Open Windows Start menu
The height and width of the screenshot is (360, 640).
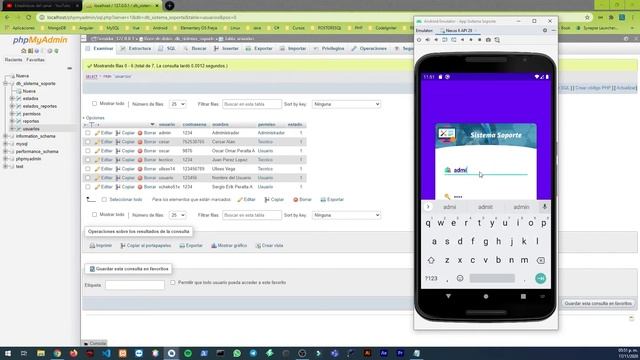click(7, 353)
